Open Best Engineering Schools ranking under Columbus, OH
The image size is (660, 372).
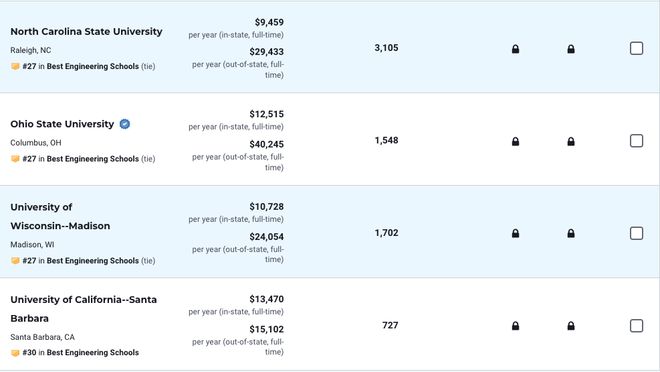click(x=93, y=159)
